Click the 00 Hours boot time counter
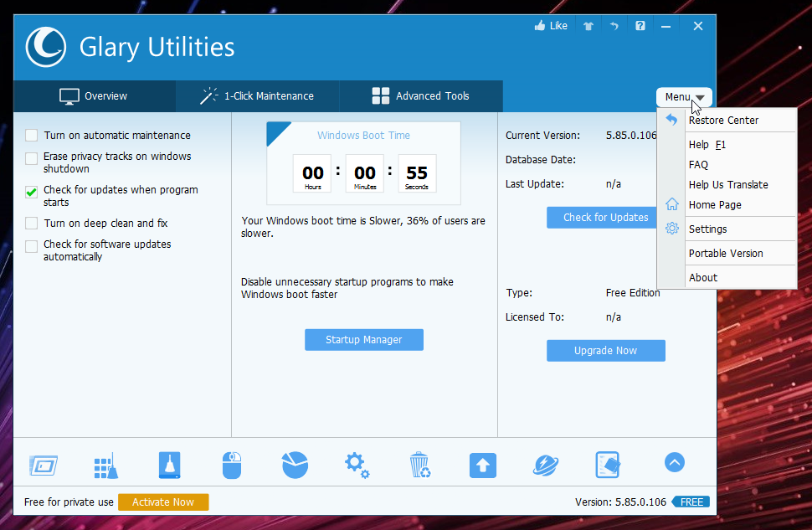Viewport: 812px width, 530px height. point(312,173)
